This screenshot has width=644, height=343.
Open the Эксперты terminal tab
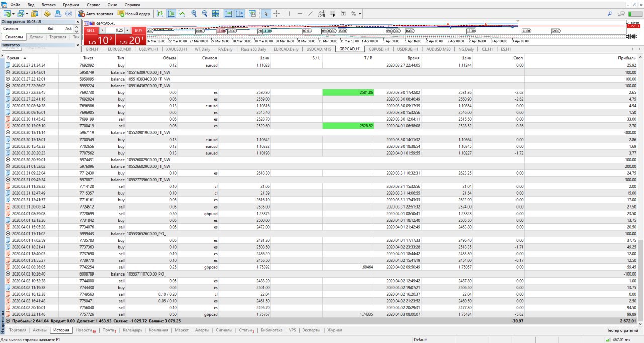(311, 330)
